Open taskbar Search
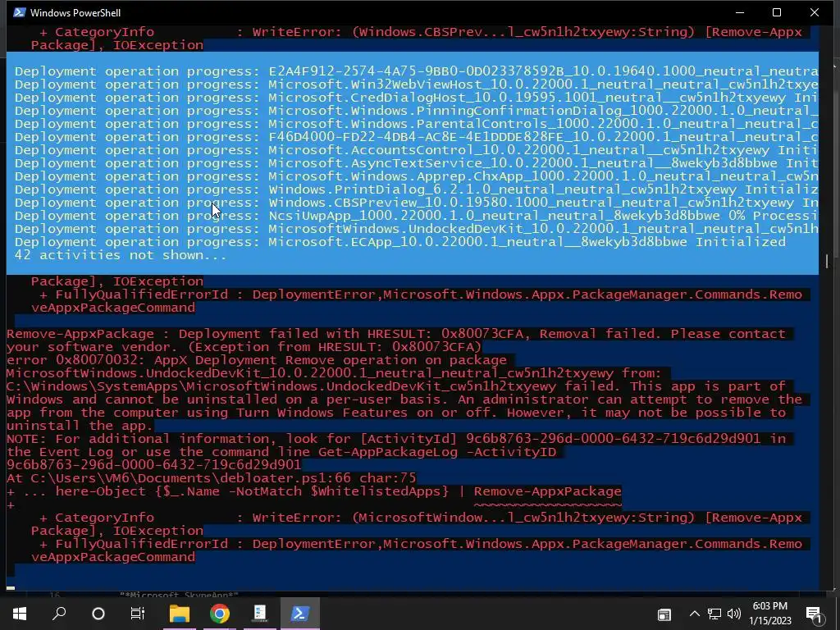 point(59,614)
